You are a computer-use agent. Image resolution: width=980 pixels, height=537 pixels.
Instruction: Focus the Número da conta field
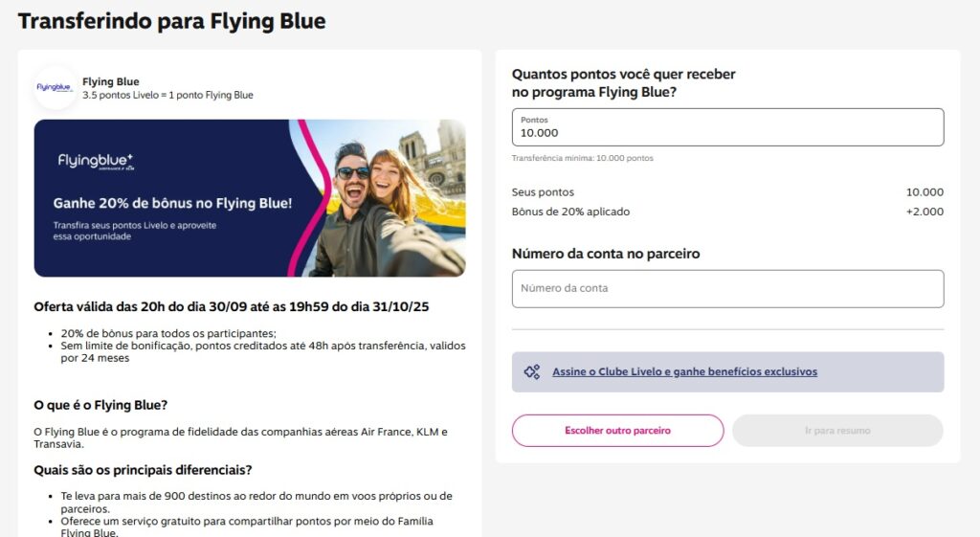(727, 289)
